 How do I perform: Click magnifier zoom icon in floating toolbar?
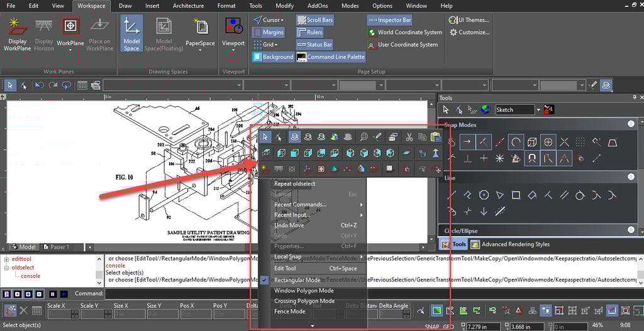click(363, 137)
